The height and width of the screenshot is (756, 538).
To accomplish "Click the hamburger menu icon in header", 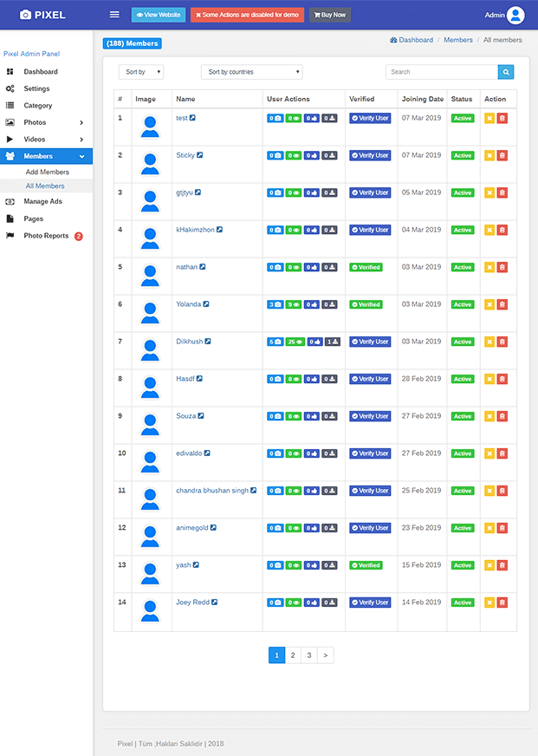I will click(x=114, y=15).
